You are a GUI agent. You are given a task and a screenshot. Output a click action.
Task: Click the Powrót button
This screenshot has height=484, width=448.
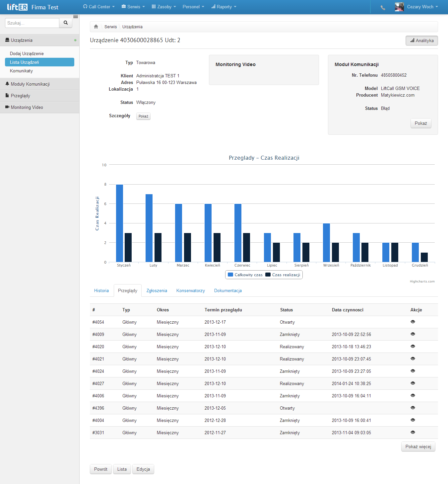[101, 469]
